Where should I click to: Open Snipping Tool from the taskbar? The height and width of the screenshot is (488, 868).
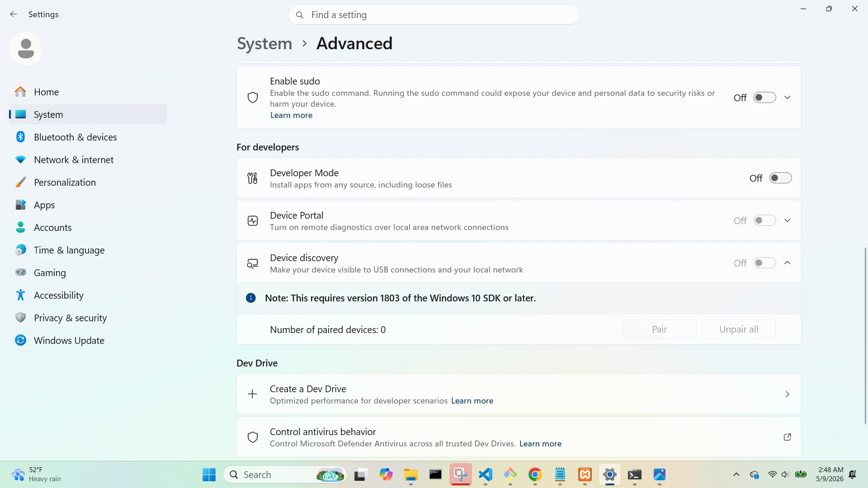461,475
